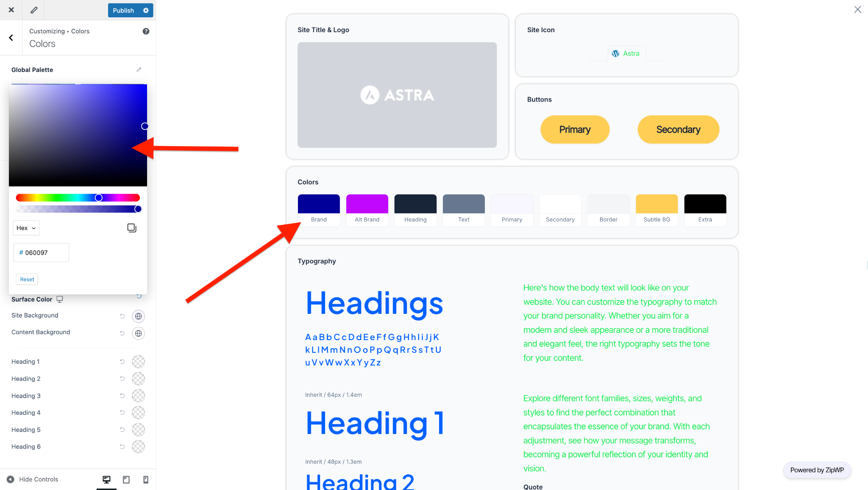Screen dimensions: 868x490
Task: Toggle Surface Color responsive device icon
Action: (60, 299)
